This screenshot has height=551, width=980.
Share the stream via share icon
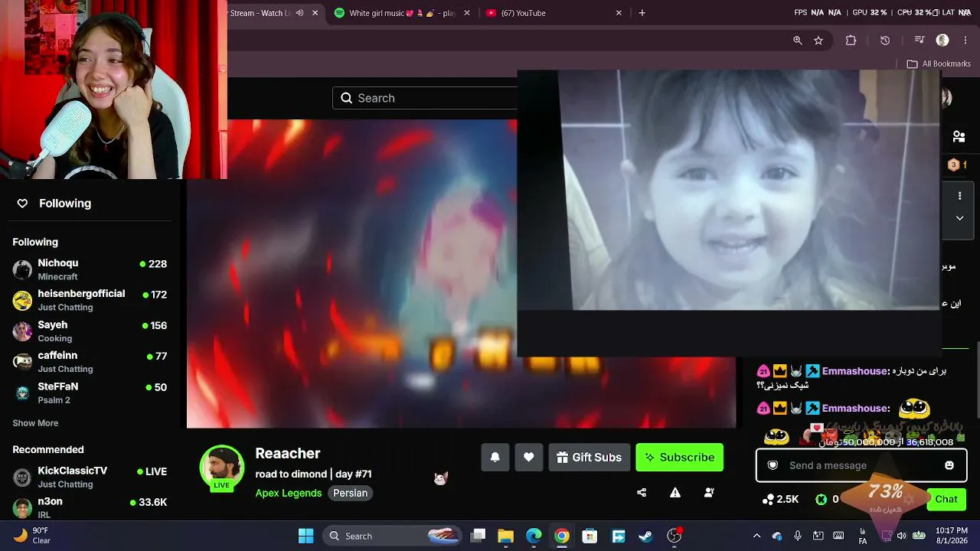pos(642,493)
